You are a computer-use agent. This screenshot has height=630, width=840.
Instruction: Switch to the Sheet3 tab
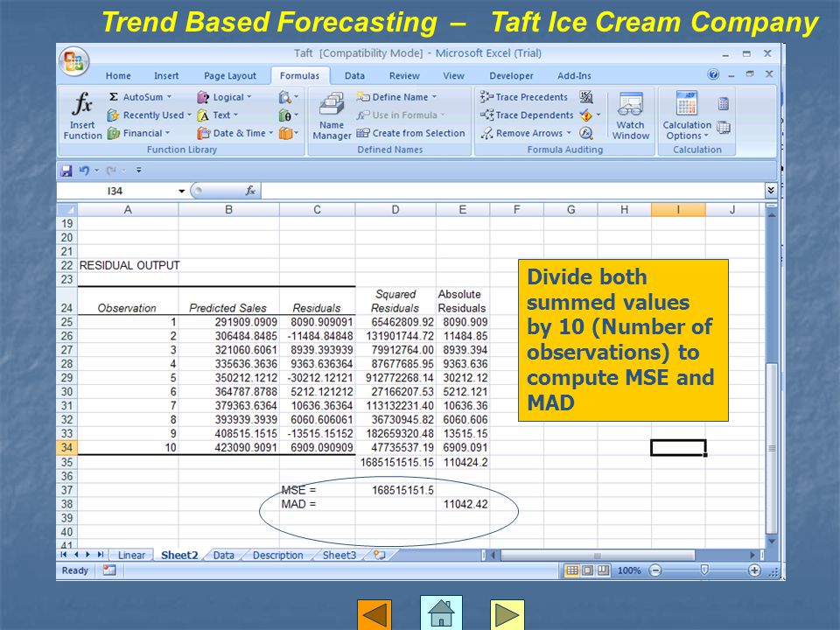click(339, 556)
